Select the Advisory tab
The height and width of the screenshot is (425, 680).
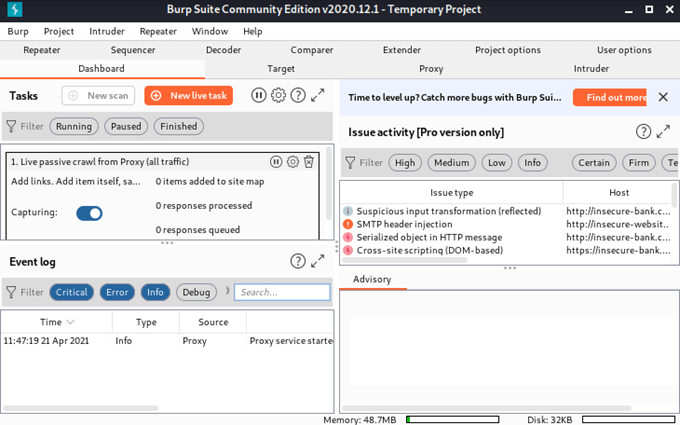pyautogui.click(x=372, y=279)
